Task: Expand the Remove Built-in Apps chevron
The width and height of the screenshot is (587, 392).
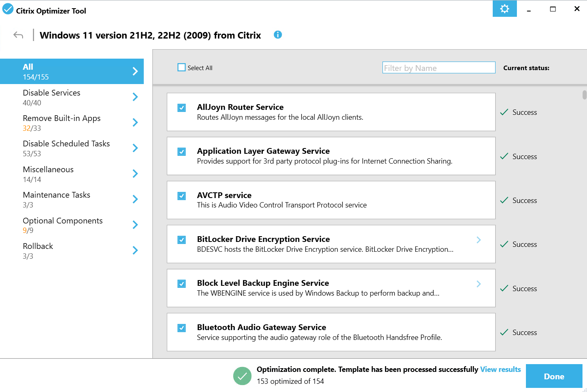Action: [x=135, y=122]
